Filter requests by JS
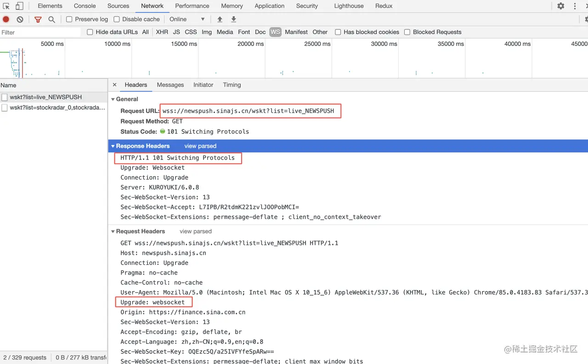588x364 pixels. point(176,32)
